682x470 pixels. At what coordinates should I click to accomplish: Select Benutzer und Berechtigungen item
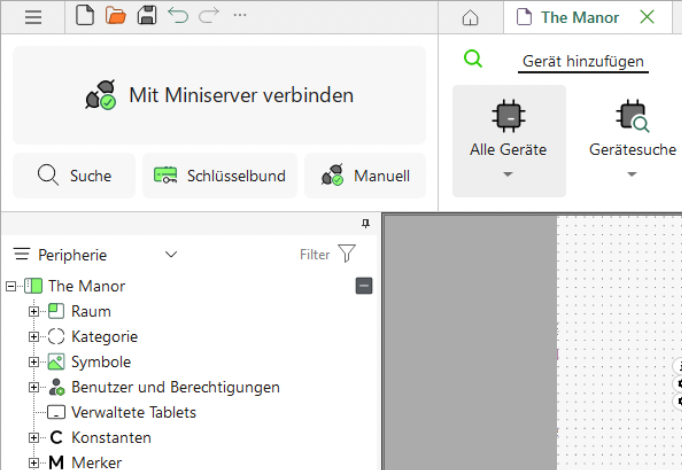pyautogui.click(x=175, y=387)
